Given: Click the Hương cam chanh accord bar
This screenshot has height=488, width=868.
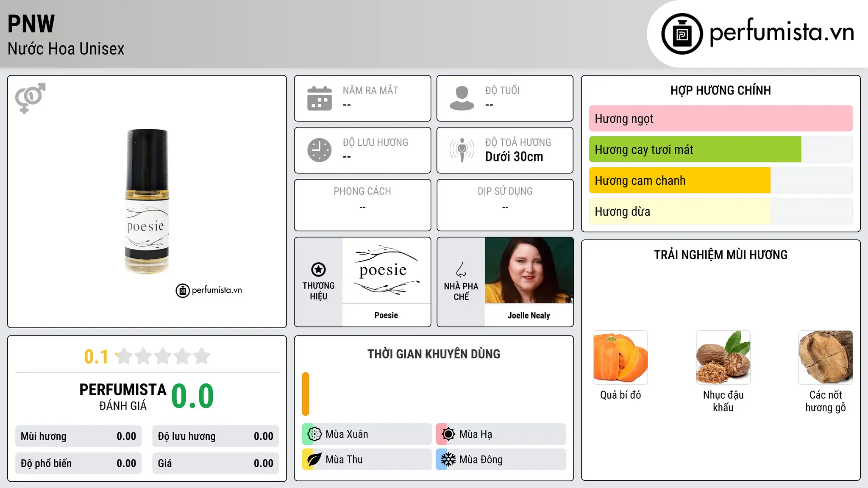Looking at the screenshot, I should point(721,180).
